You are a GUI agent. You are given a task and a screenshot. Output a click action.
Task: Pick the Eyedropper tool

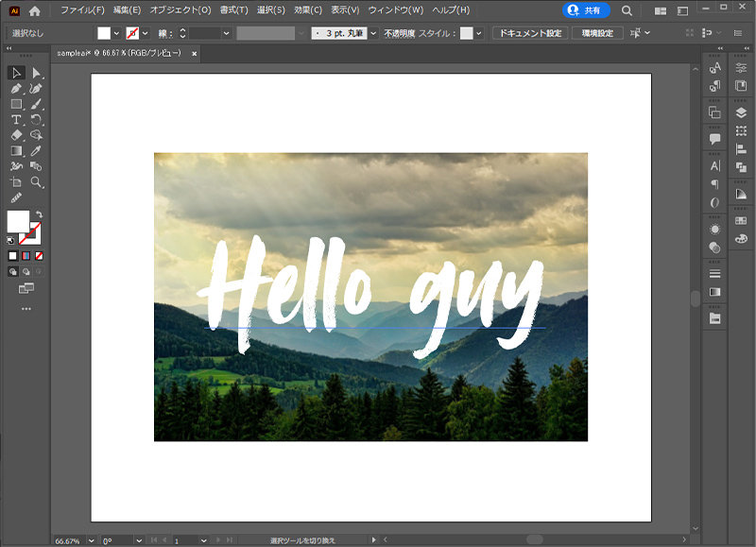coord(37,150)
